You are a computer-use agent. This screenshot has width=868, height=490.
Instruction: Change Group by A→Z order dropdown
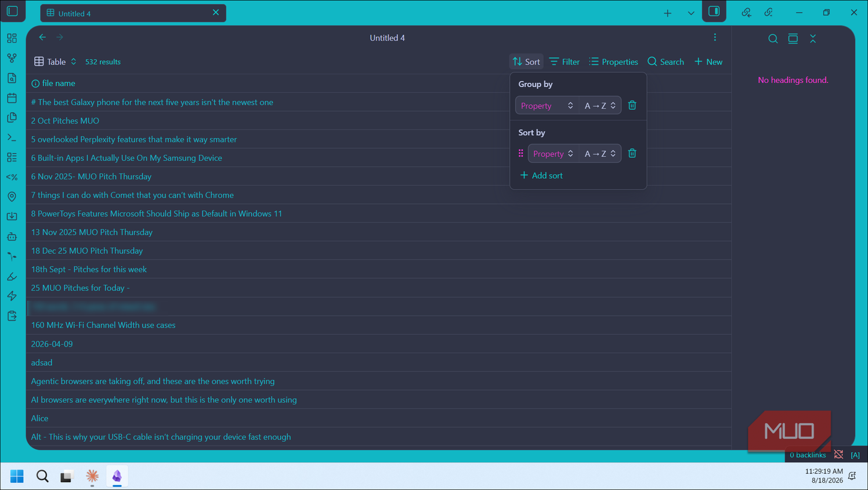(600, 106)
